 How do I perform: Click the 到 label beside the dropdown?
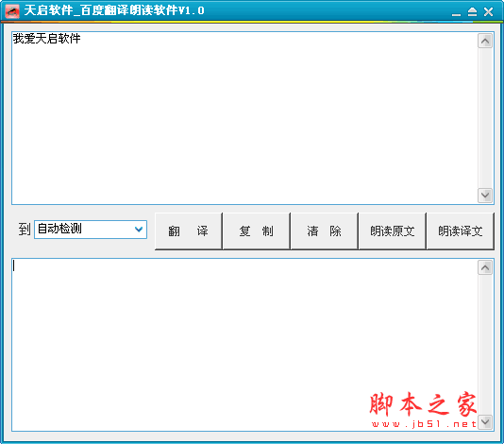click(x=25, y=230)
